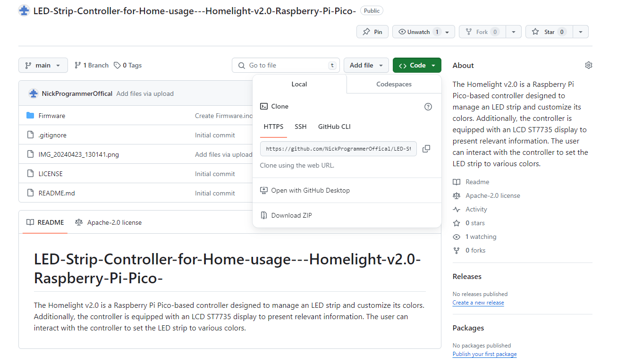The height and width of the screenshot is (364, 626).
Task: Click the branch icon beside 1 Branch
Action: [x=77, y=65]
